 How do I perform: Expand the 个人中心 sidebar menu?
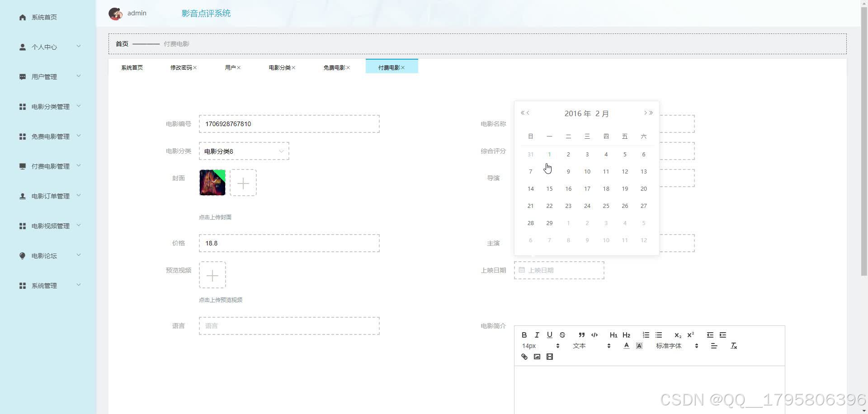pos(48,47)
